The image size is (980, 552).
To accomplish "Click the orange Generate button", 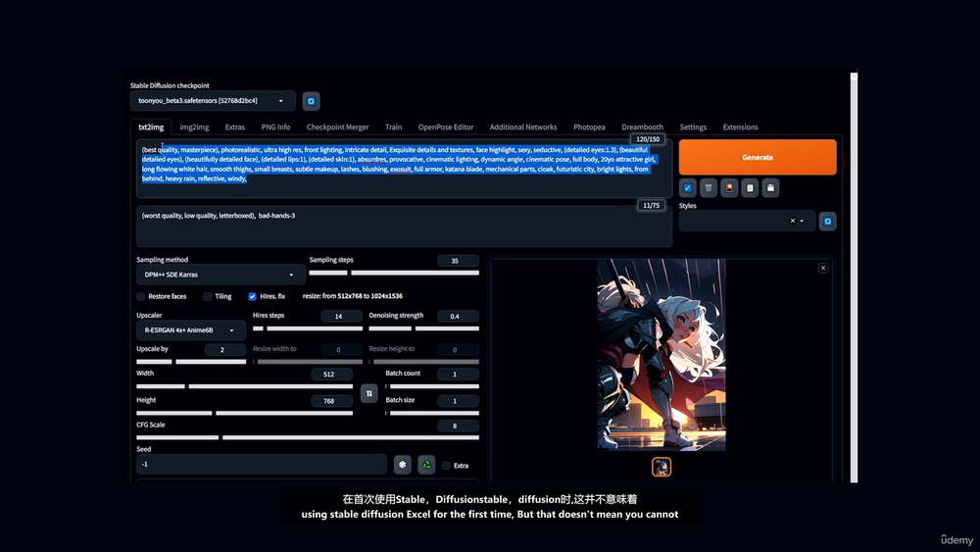I will (758, 157).
